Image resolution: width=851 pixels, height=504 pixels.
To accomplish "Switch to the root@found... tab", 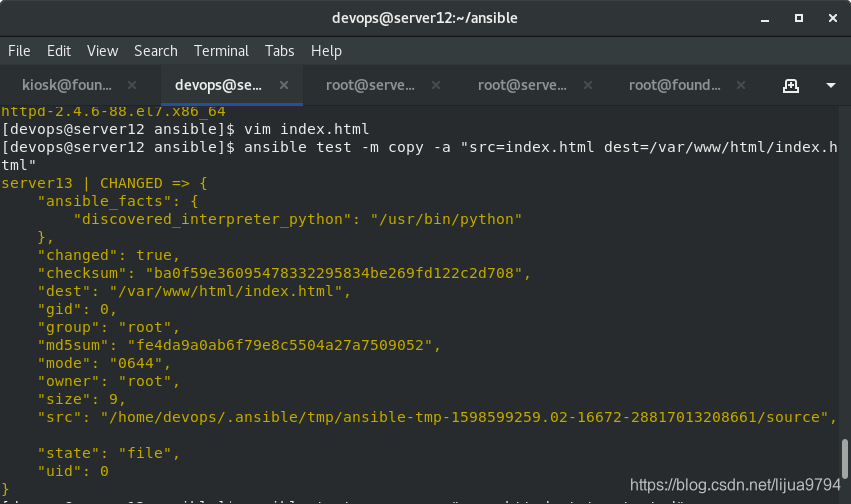I will coord(675,85).
